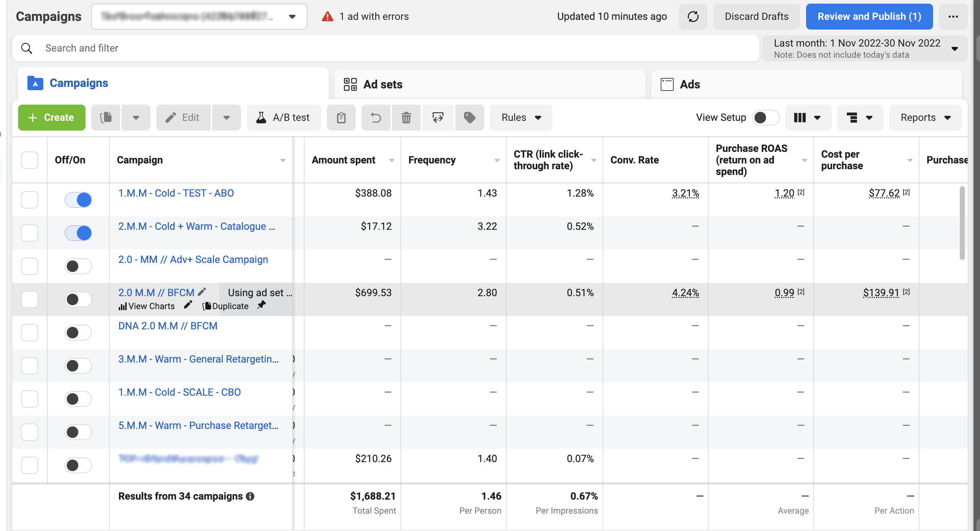This screenshot has height=531, width=980.
Task: Click the clipboard paste icon
Action: [341, 118]
